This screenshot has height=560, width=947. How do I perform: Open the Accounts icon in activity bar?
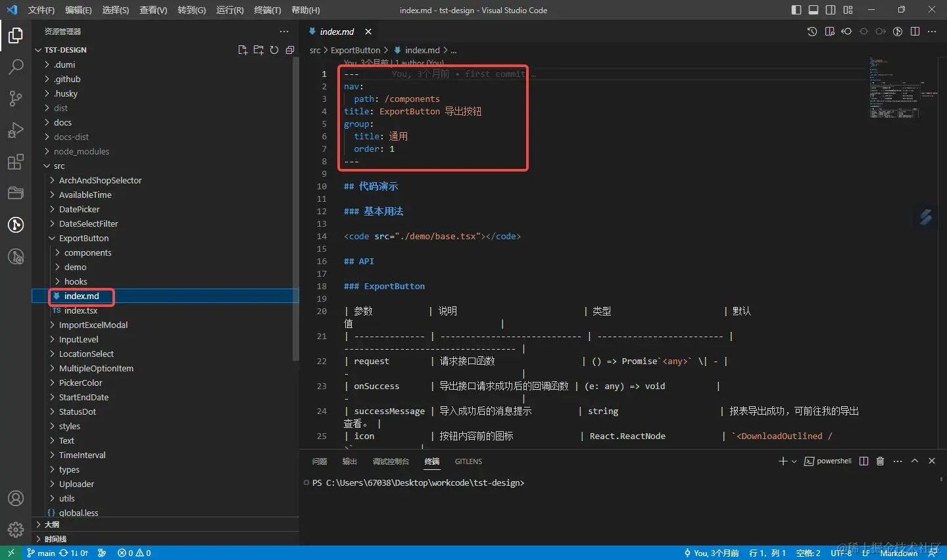click(16, 498)
